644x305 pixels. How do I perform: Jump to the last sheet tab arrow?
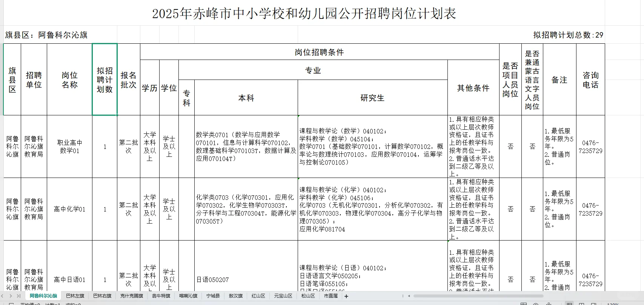tap(18, 296)
